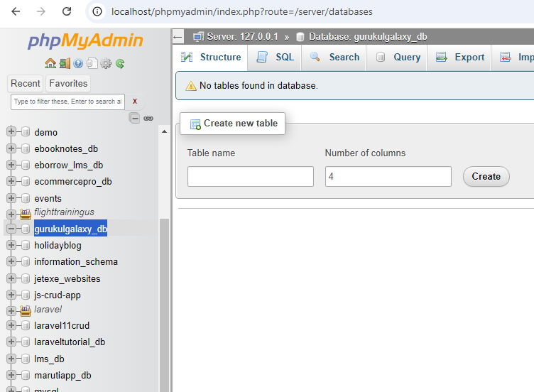
Task: Expand the ebooknotes_db database node
Action: (x=11, y=148)
